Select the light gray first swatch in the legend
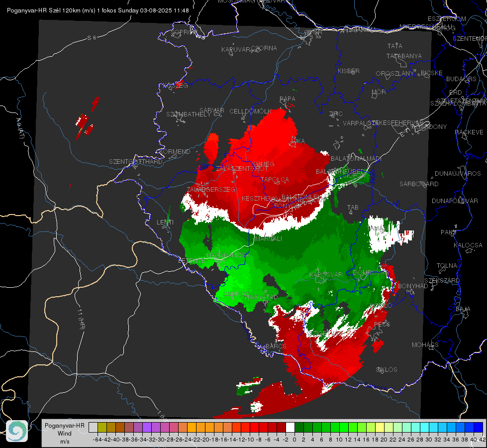Viewport: 487px width, 448px height. pos(93,427)
